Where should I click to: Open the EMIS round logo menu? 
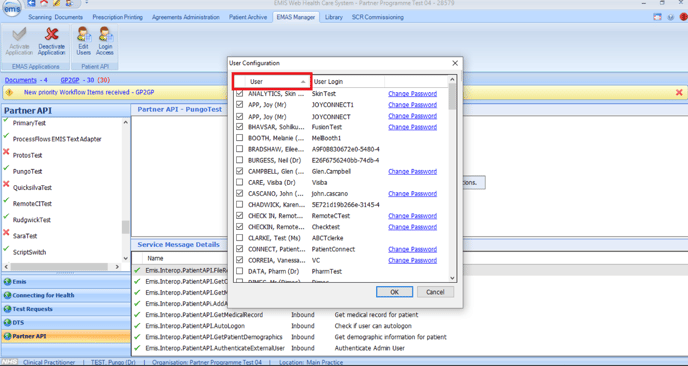click(11, 8)
